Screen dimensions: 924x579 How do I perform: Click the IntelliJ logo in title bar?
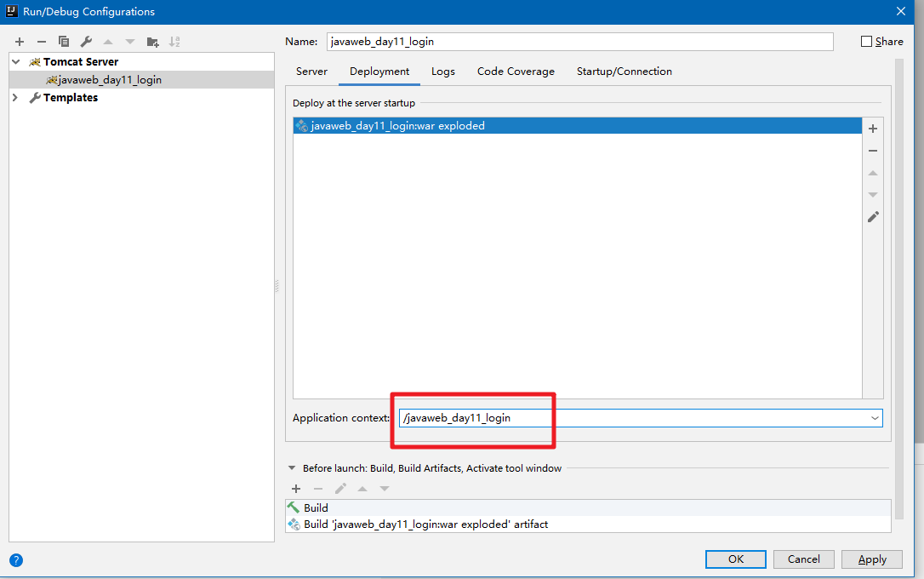[11, 11]
